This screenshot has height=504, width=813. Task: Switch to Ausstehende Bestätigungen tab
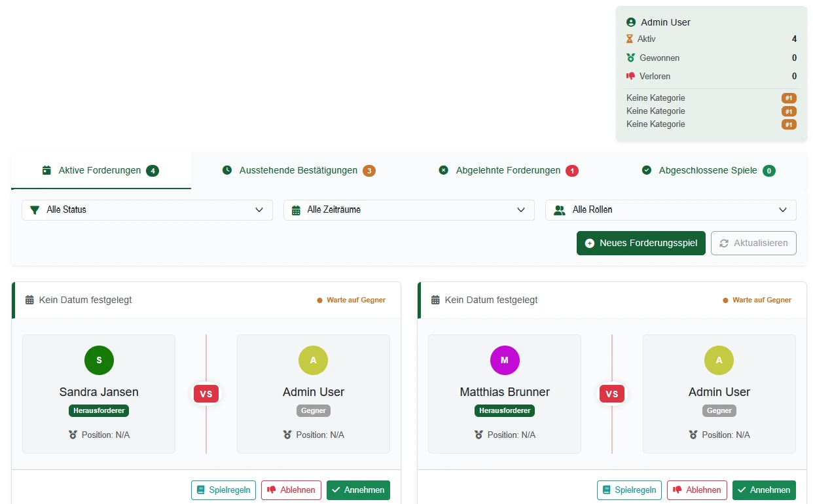(298, 171)
